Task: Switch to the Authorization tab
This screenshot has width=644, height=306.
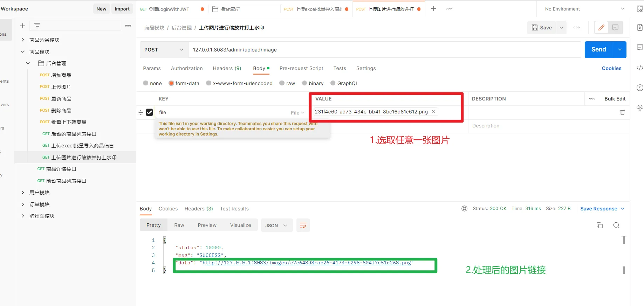Action: click(x=187, y=68)
